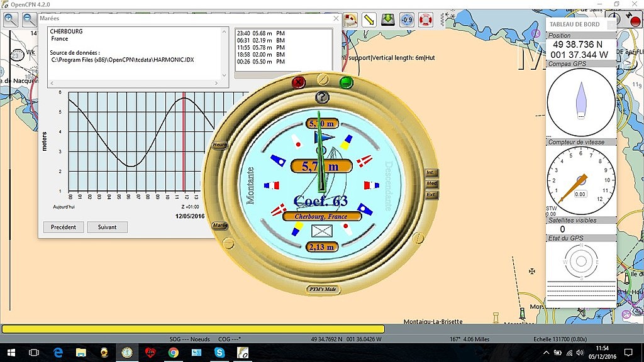This screenshot has width=644, height=362.
Task: Click the green needle on tide dial
Action: coord(321,152)
